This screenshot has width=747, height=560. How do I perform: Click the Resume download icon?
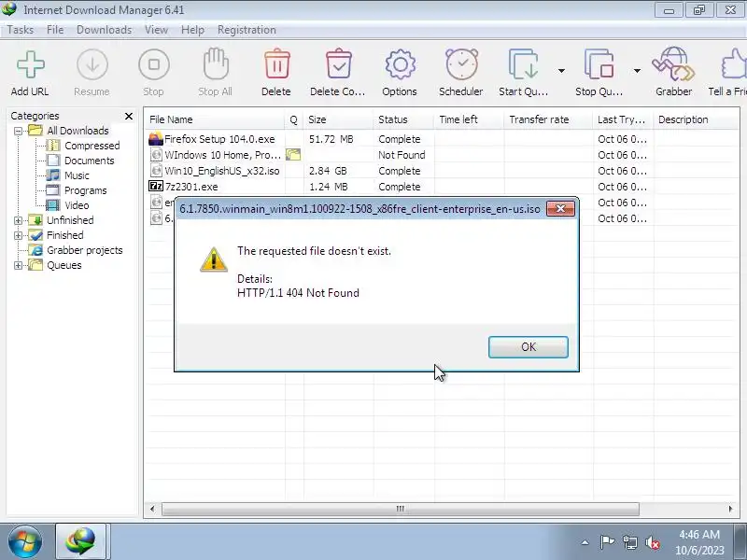(92, 64)
